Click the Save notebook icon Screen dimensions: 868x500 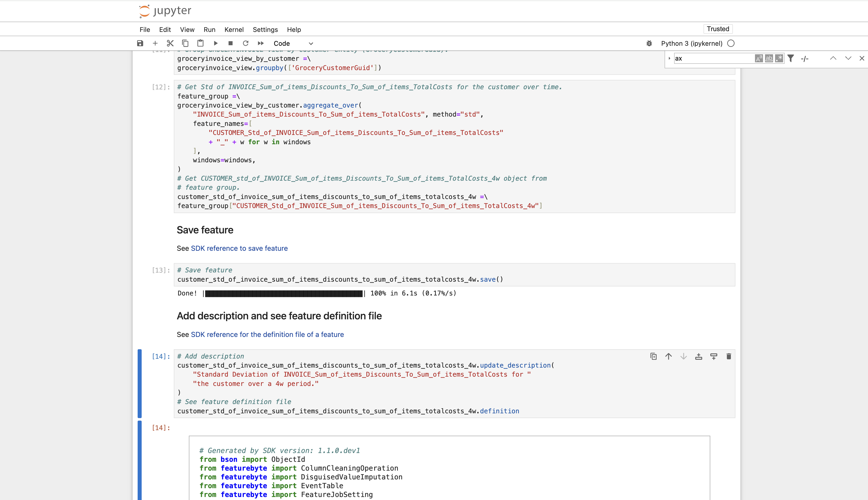pos(140,43)
